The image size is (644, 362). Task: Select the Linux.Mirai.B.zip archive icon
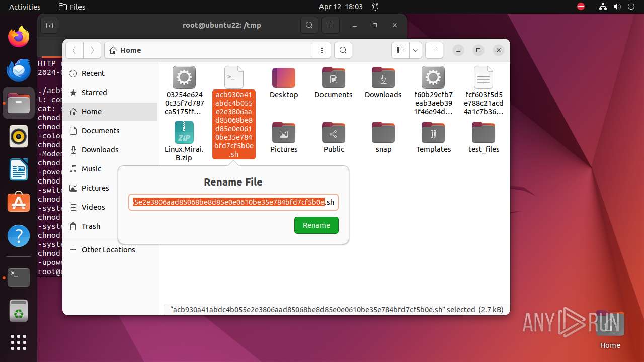pyautogui.click(x=184, y=132)
